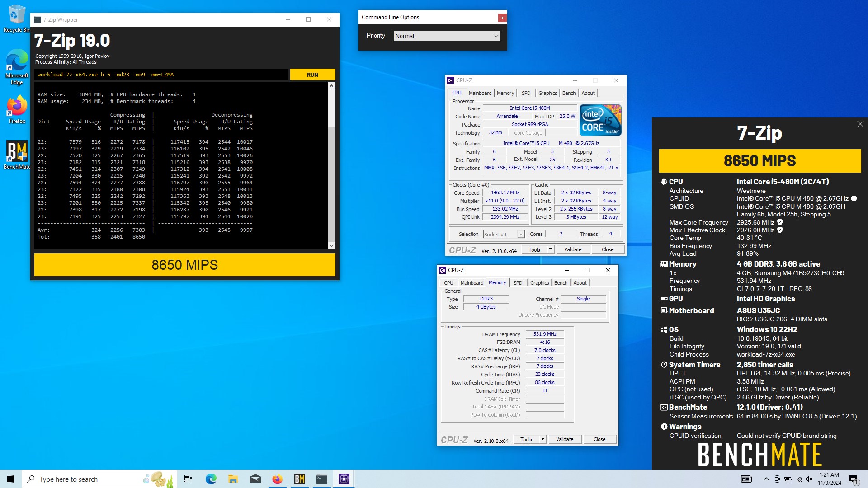
Task: Select the Graphics tab in the CPU window
Action: [x=547, y=93]
